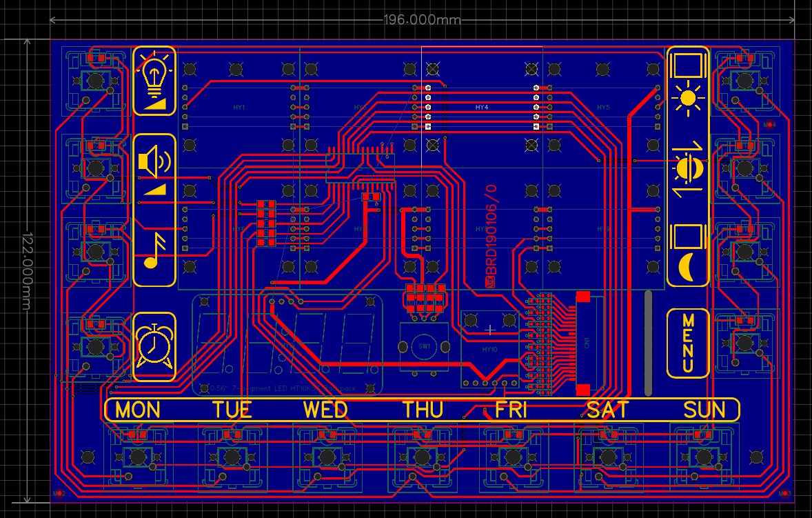Image resolution: width=812 pixels, height=518 pixels.
Task: Pick the tactile switch beside the bright sun icon
Action: pos(744,81)
